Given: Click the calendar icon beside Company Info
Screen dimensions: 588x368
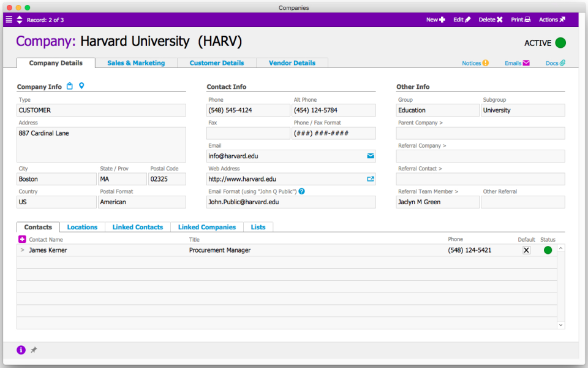Looking at the screenshot, I should pos(69,86).
